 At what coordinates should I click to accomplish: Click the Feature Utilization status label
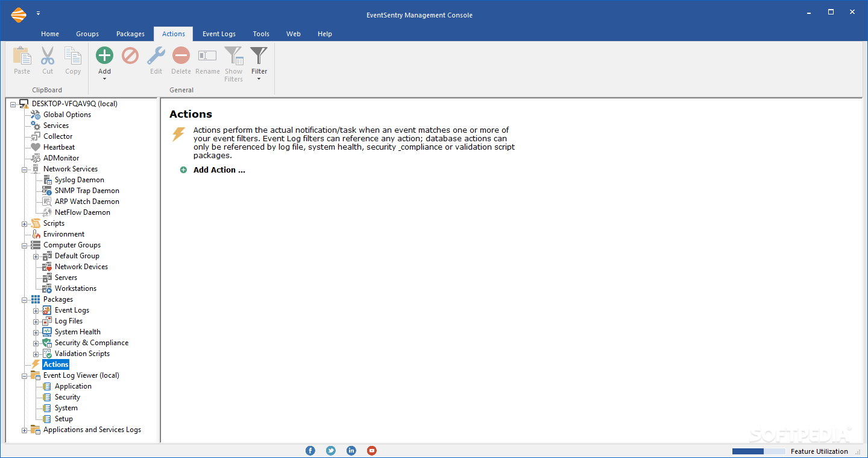pos(819,451)
